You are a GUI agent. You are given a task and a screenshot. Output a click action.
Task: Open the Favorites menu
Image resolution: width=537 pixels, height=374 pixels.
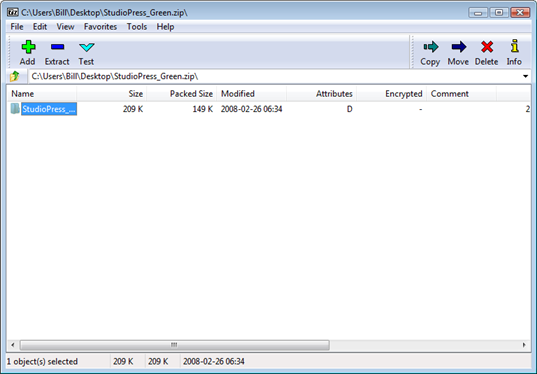(100, 27)
